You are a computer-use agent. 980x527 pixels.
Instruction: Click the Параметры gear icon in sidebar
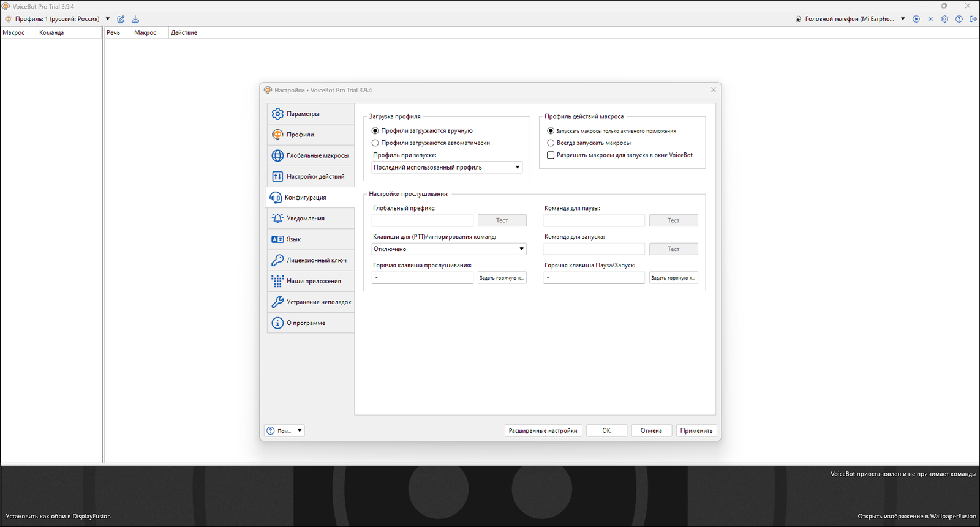(277, 114)
